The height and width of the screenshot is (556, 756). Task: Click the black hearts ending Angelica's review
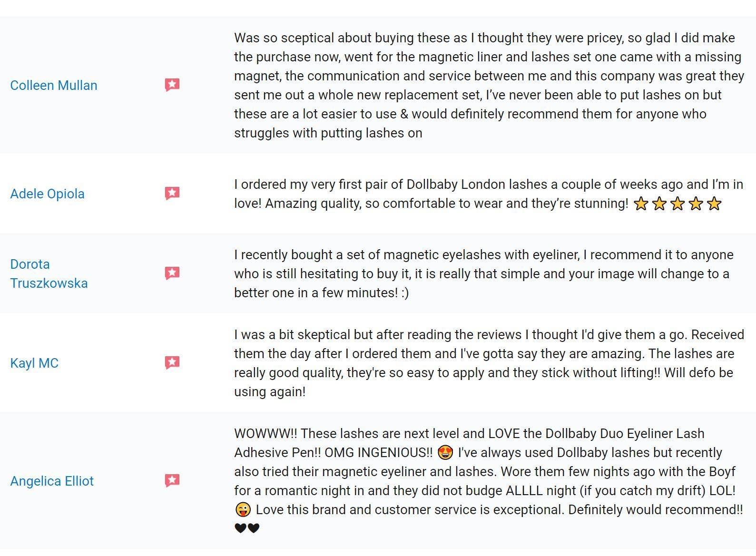[247, 528]
